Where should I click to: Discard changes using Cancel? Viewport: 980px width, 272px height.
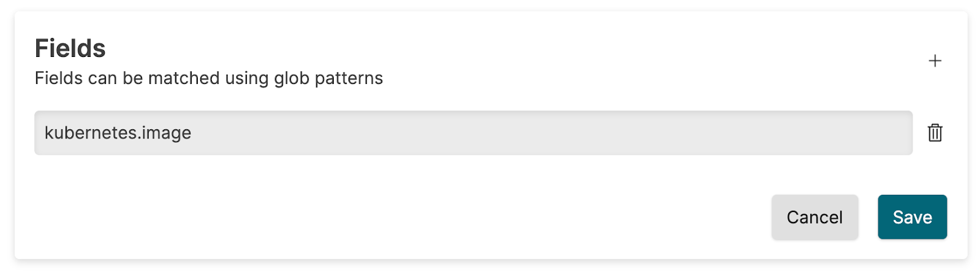(x=815, y=217)
